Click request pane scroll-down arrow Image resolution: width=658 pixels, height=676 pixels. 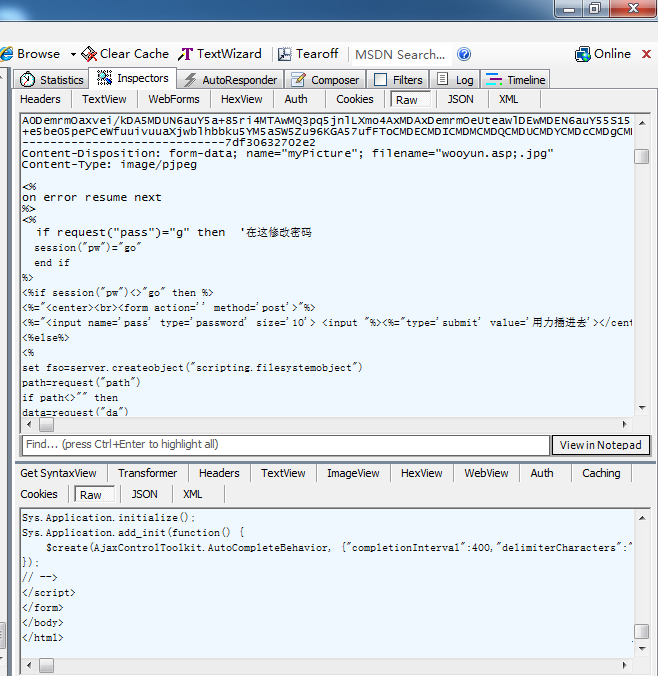coord(642,407)
